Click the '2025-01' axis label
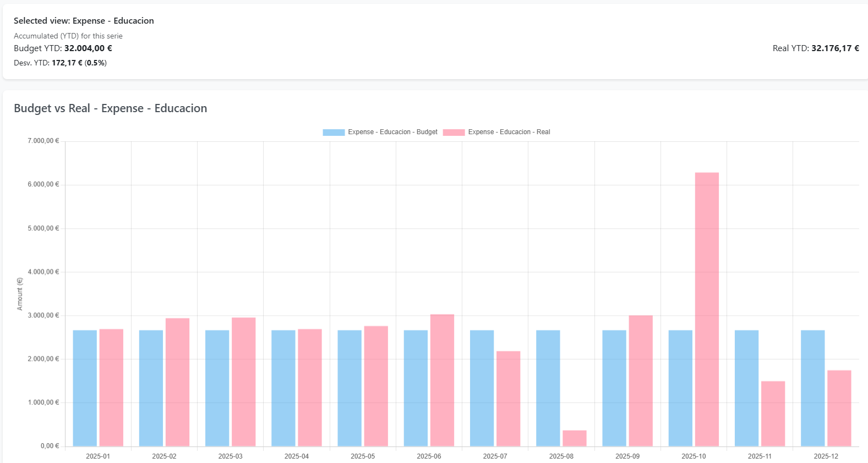The image size is (868, 463). pos(98,456)
